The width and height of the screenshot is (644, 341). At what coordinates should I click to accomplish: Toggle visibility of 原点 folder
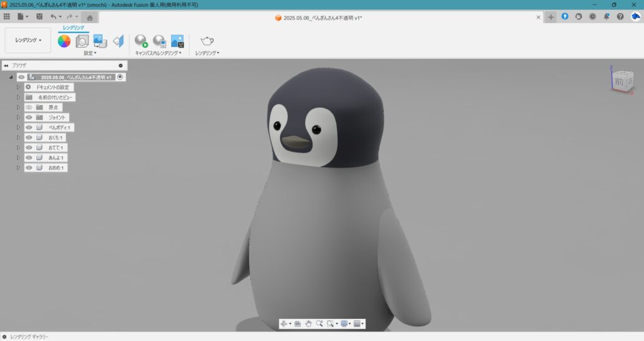[x=29, y=107]
